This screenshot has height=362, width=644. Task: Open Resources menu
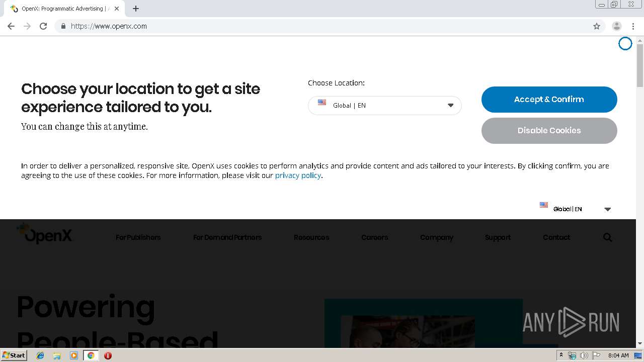311,237
